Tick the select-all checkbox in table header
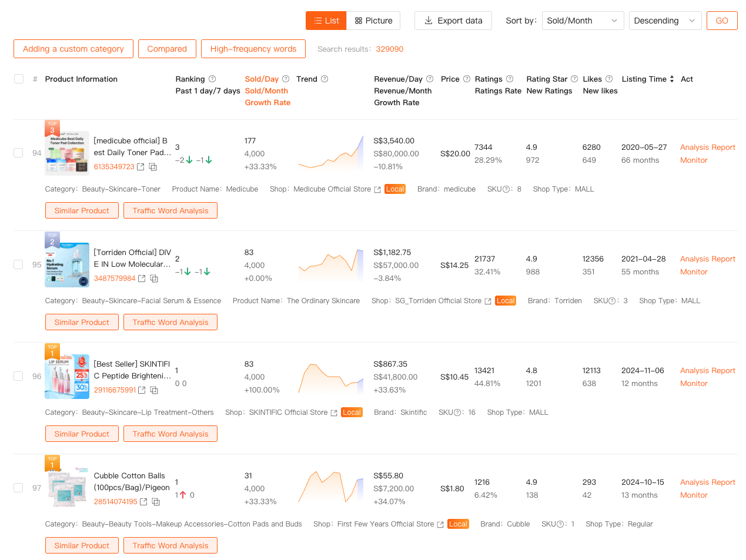Image resolution: width=746 pixels, height=560 pixels. 19,79
